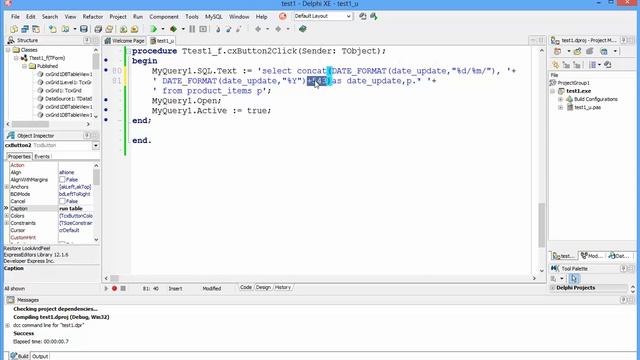Click the Pause program toolbar icon
Image resolution: width=640 pixels, height=360 pixels.
click(x=192, y=29)
